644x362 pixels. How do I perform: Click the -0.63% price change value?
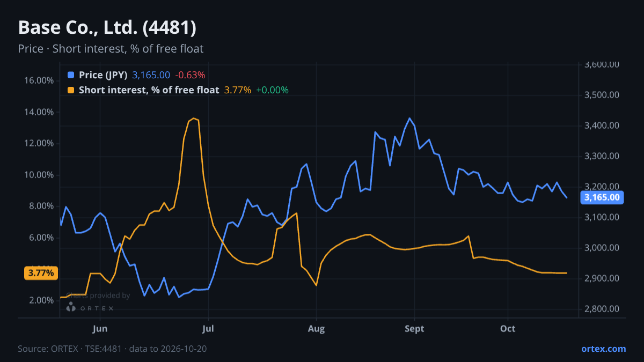[x=190, y=75]
